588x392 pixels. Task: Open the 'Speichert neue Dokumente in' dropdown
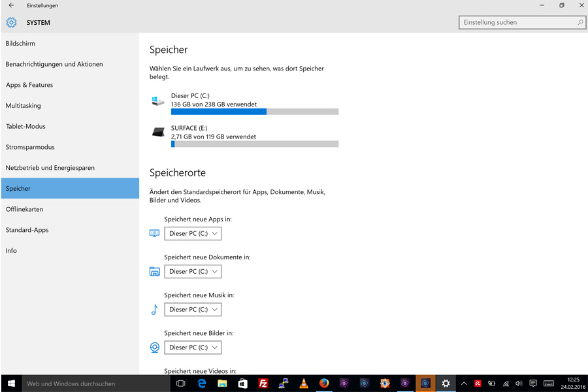click(x=193, y=271)
